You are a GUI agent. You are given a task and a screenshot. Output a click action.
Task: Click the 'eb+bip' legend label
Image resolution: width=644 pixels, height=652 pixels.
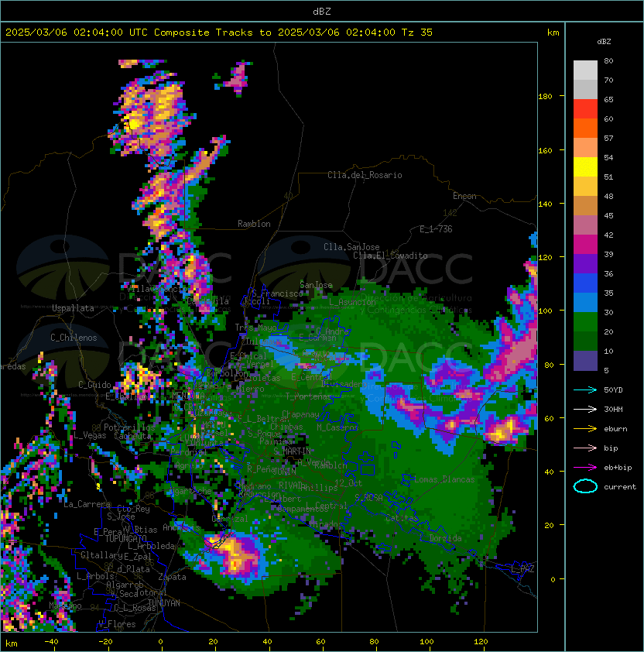[618, 468]
